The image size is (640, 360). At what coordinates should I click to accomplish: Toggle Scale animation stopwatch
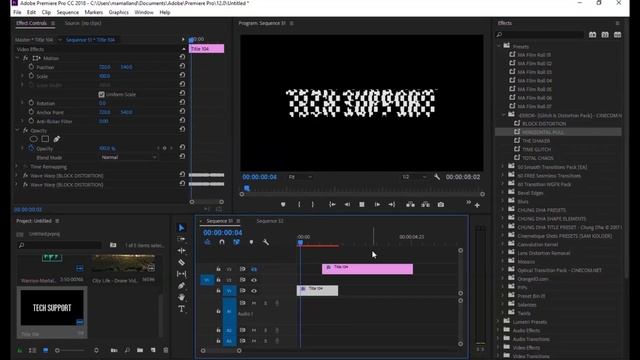coord(31,76)
